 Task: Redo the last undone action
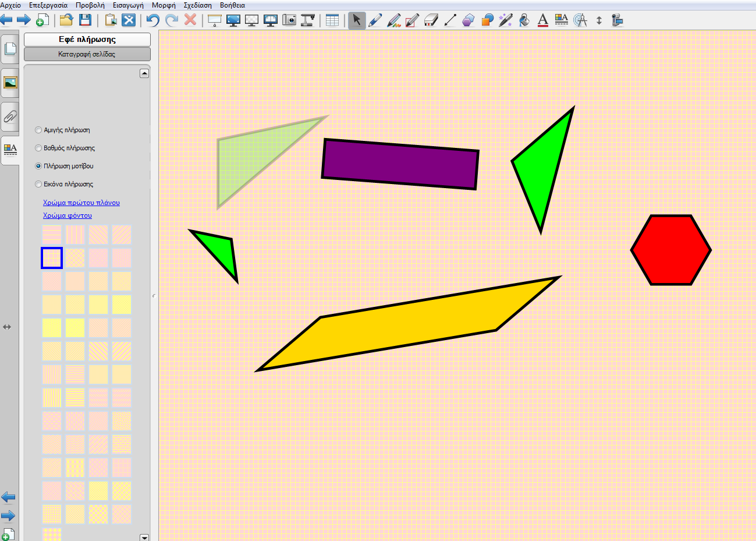click(172, 20)
